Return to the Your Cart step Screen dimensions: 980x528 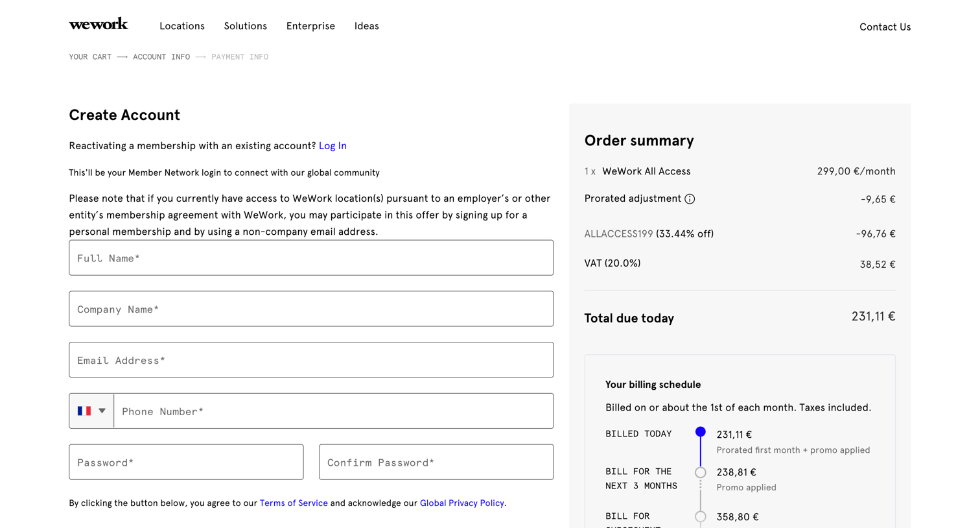tap(90, 57)
